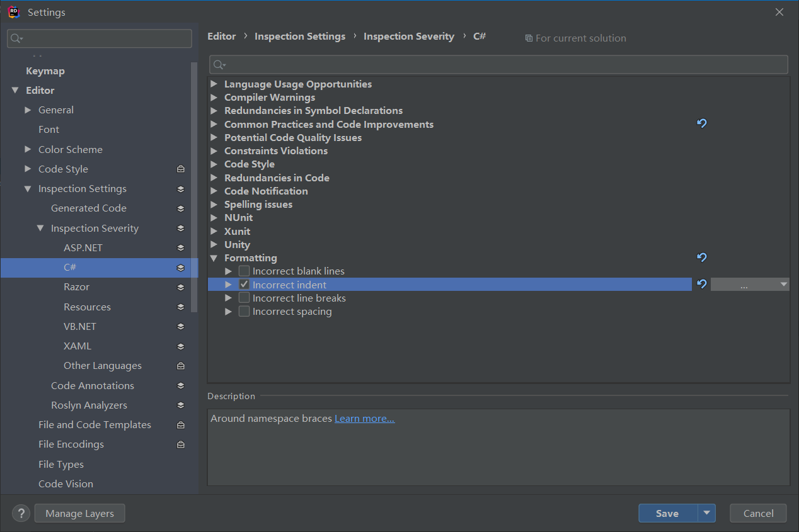Select the Unity inspection group
799x532 pixels.
coord(237,245)
